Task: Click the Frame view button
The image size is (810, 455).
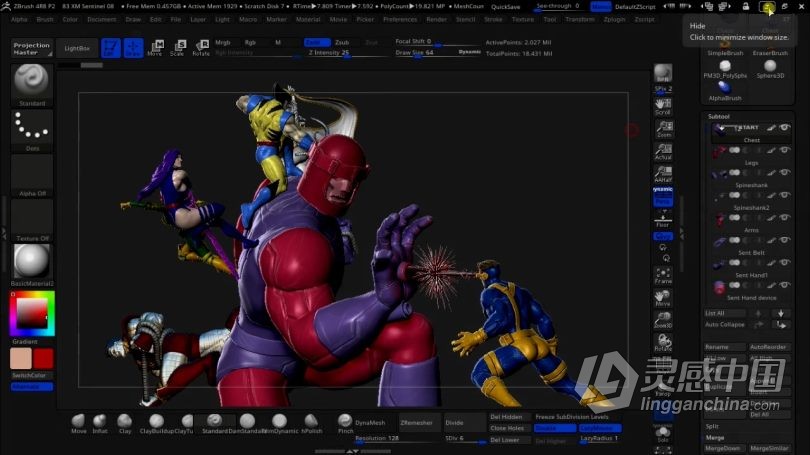Action: pyautogui.click(x=663, y=275)
